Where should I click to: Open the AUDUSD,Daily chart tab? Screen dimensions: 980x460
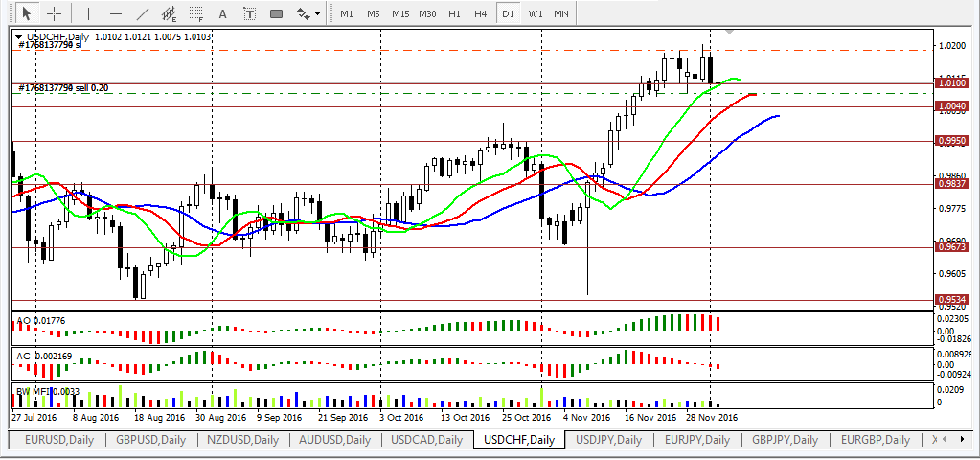coord(335,440)
